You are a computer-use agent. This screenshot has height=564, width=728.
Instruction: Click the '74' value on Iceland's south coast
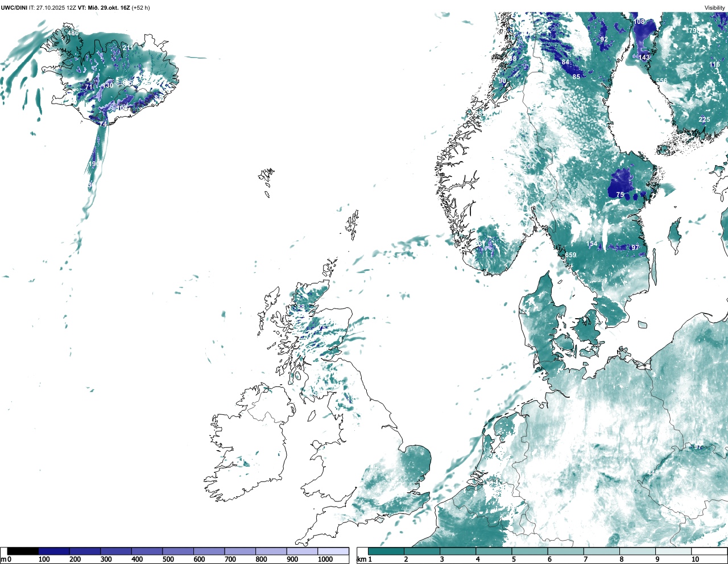[x=103, y=124]
